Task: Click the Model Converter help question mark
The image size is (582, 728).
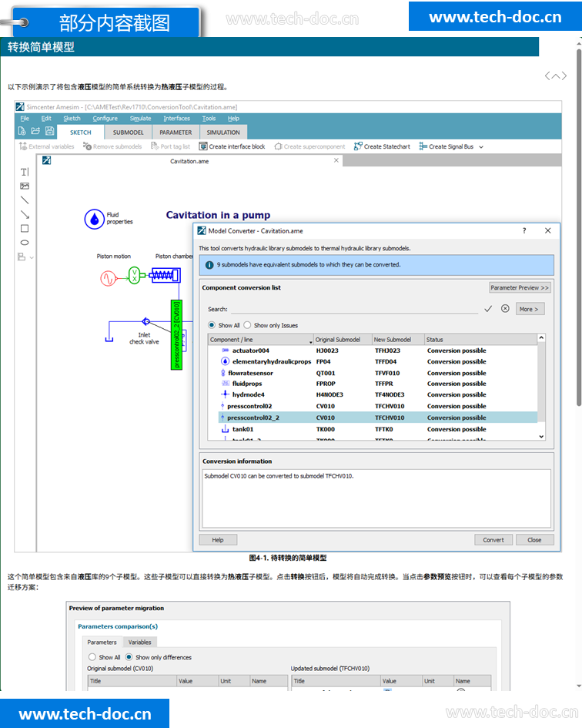Action: pos(524,231)
